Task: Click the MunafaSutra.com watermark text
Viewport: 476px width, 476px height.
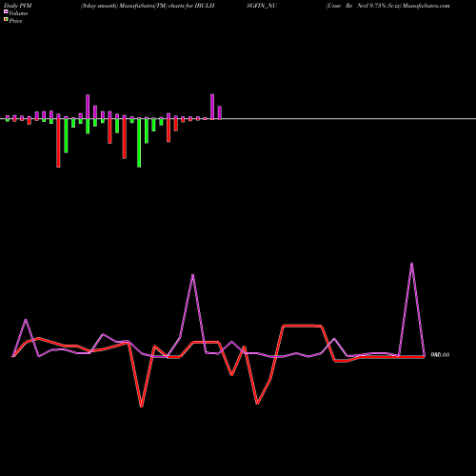Action: pyautogui.click(x=426, y=6)
